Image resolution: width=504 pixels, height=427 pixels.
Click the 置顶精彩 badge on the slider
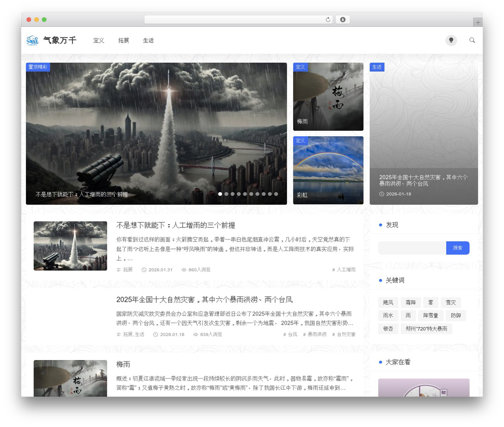pyautogui.click(x=38, y=67)
